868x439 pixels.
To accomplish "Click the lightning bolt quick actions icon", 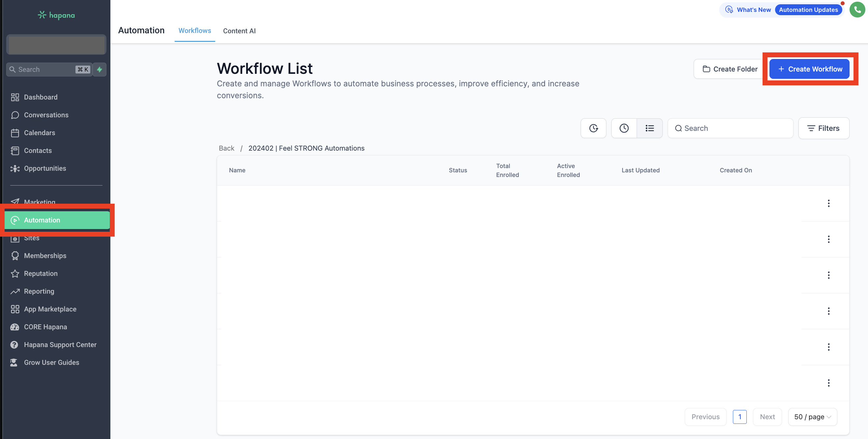I will (x=100, y=70).
